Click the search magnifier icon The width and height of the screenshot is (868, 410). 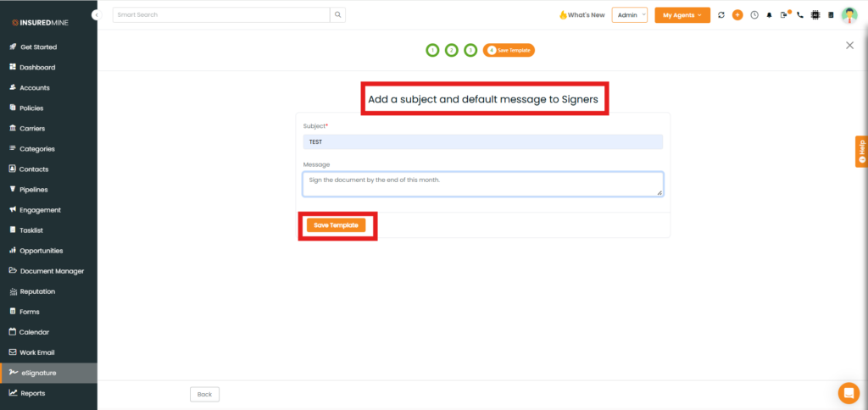(337, 15)
